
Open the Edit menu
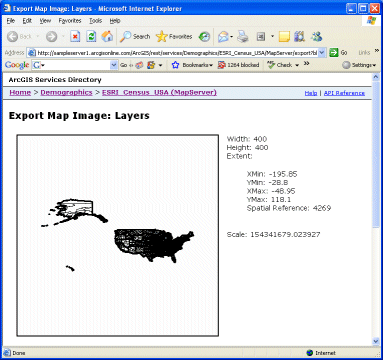point(27,21)
